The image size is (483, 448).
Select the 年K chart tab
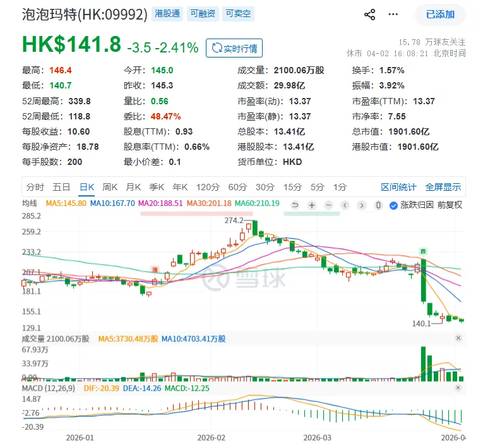point(180,187)
